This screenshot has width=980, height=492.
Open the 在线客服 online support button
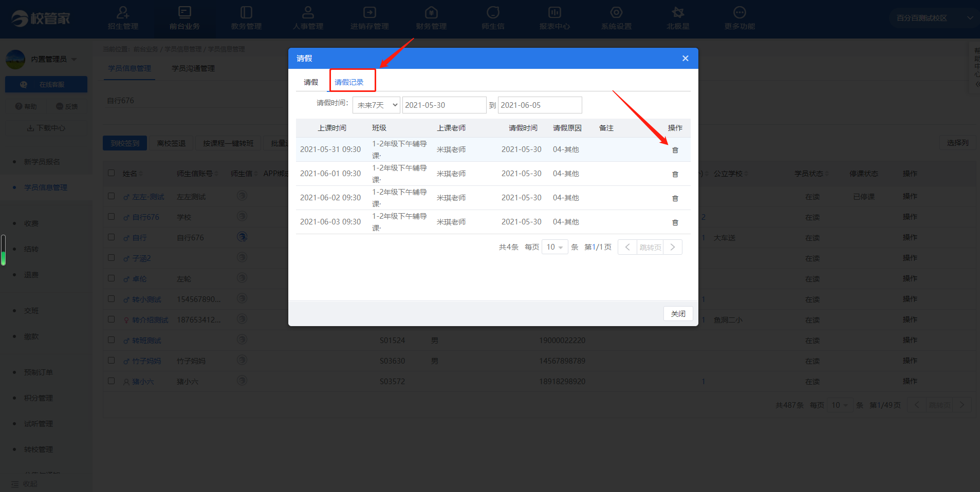click(x=46, y=85)
